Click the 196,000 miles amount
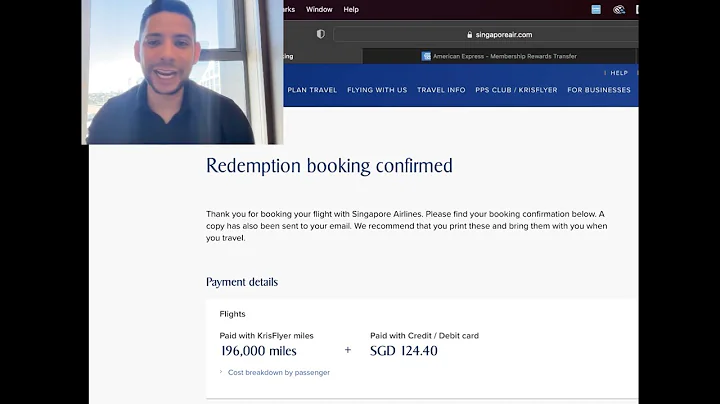 pos(258,351)
